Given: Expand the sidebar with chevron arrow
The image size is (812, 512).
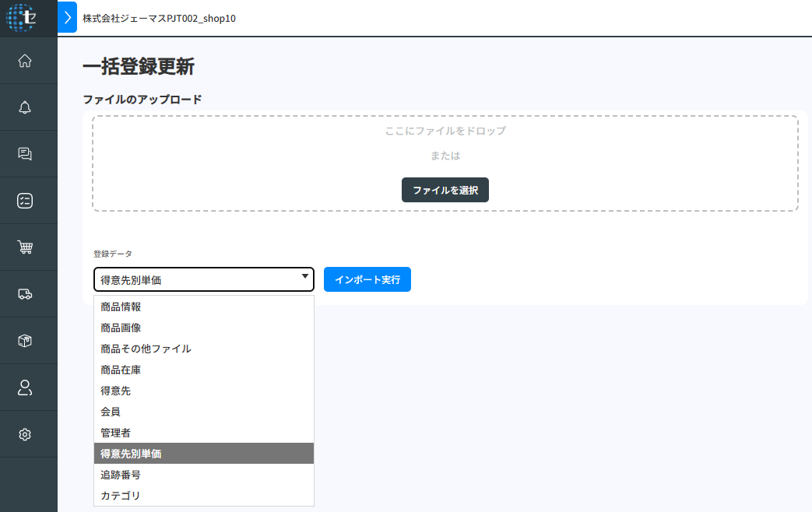Looking at the screenshot, I should 68,17.
